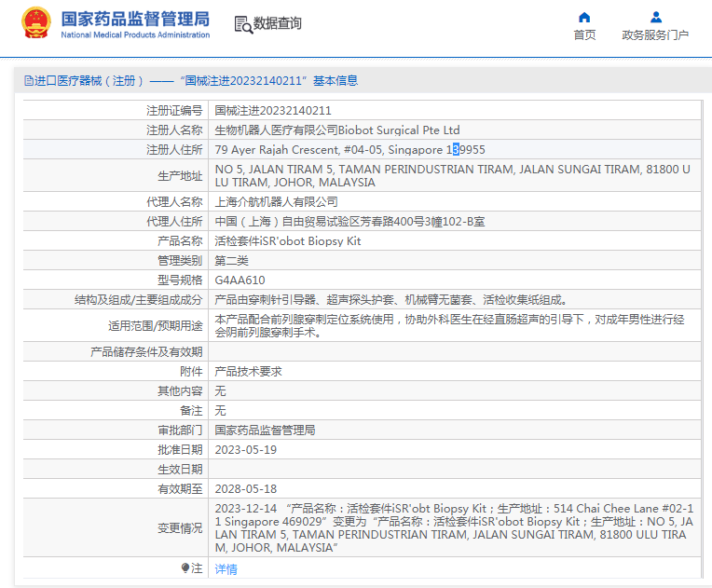Click the bulb icon beside 注
The image size is (712, 588).
point(185,568)
